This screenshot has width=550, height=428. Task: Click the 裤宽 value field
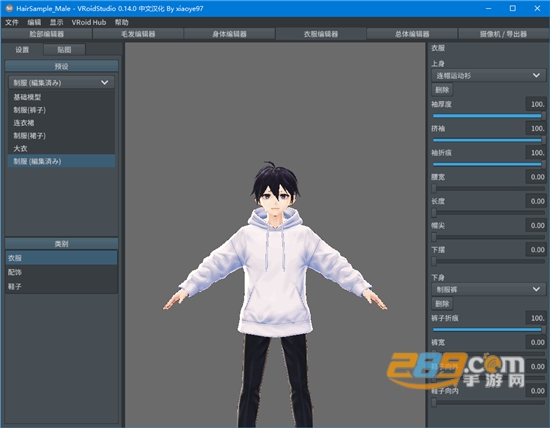point(536,342)
